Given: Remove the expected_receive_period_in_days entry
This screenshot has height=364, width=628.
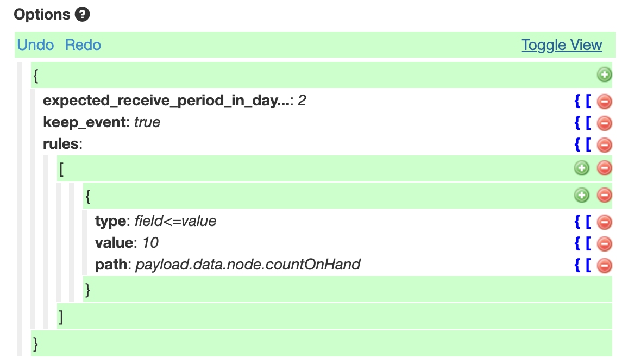Looking at the screenshot, I should 605,101.
